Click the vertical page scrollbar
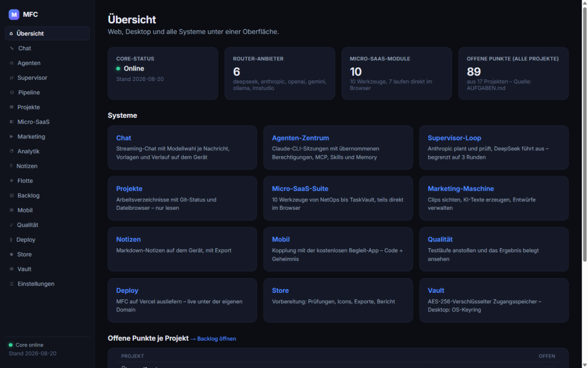The height and width of the screenshot is (368, 588). (x=585, y=135)
